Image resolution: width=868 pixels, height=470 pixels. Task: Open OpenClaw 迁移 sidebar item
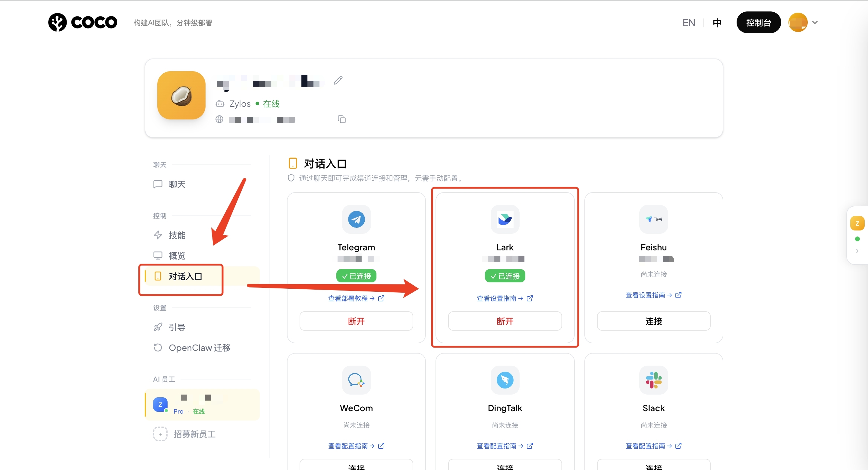[202, 348]
